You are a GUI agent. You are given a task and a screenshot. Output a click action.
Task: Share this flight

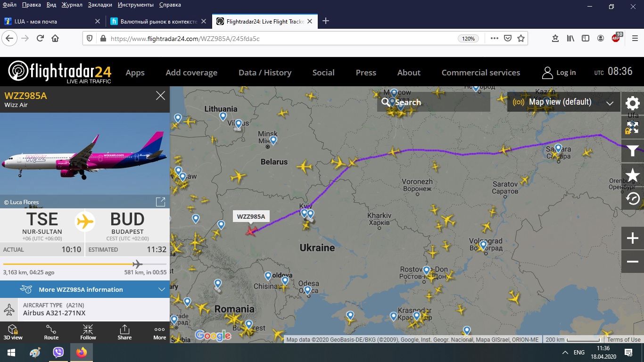(x=124, y=332)
